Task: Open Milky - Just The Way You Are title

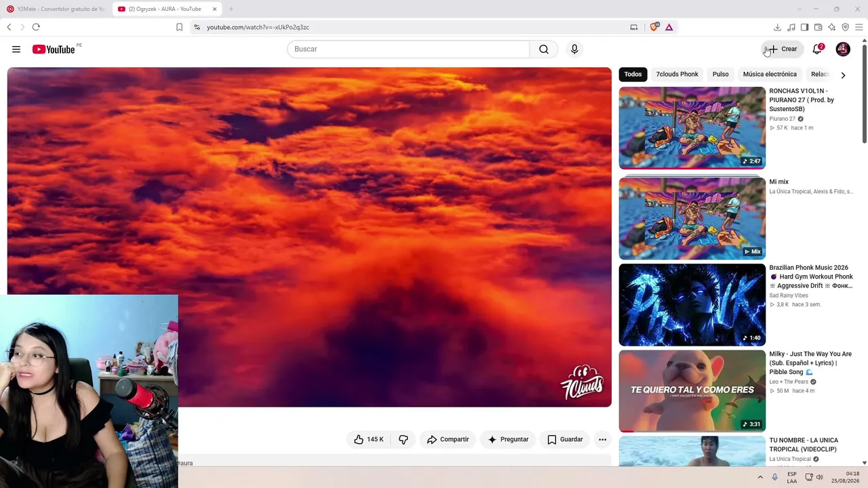Action: 810,363
